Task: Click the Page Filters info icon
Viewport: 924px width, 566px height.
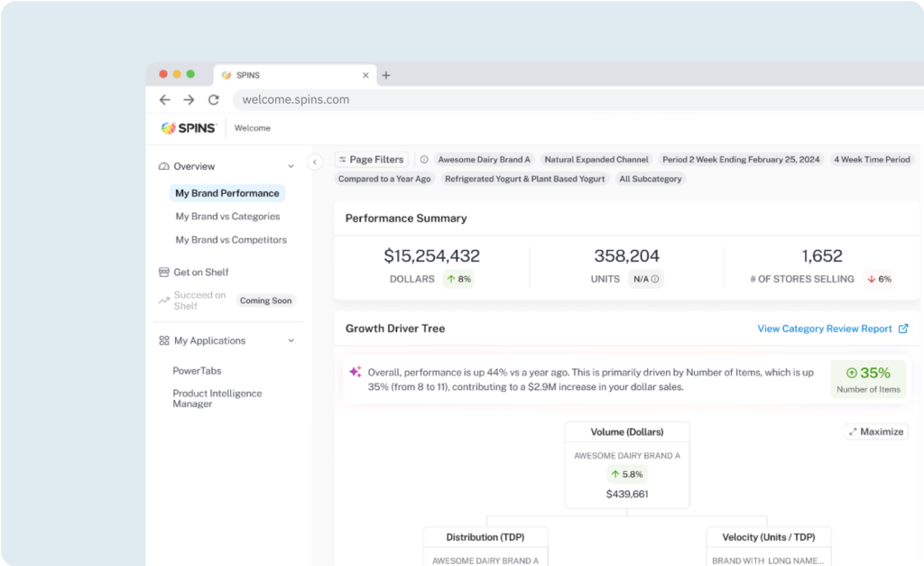Action: (424, 159)
